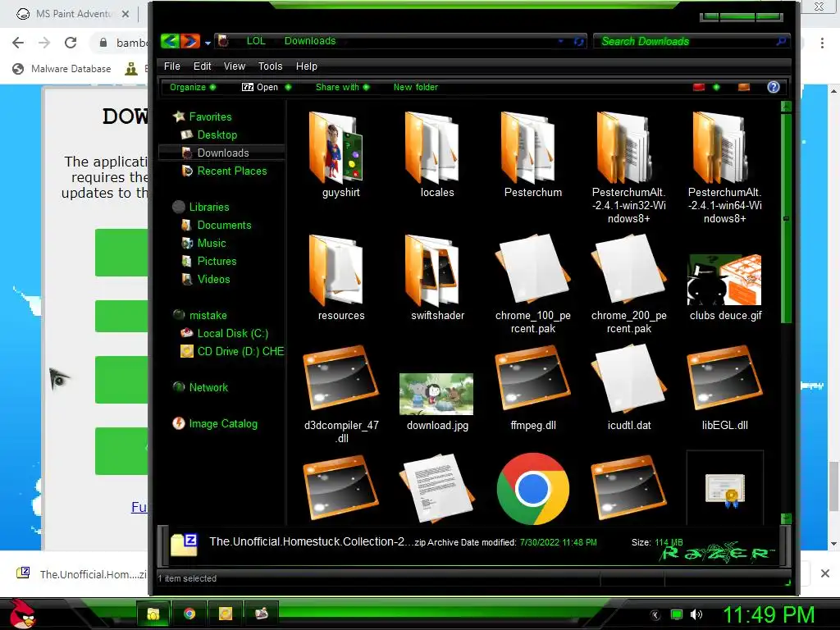
Task: Click the Search Downloads field
Action: 691,41
